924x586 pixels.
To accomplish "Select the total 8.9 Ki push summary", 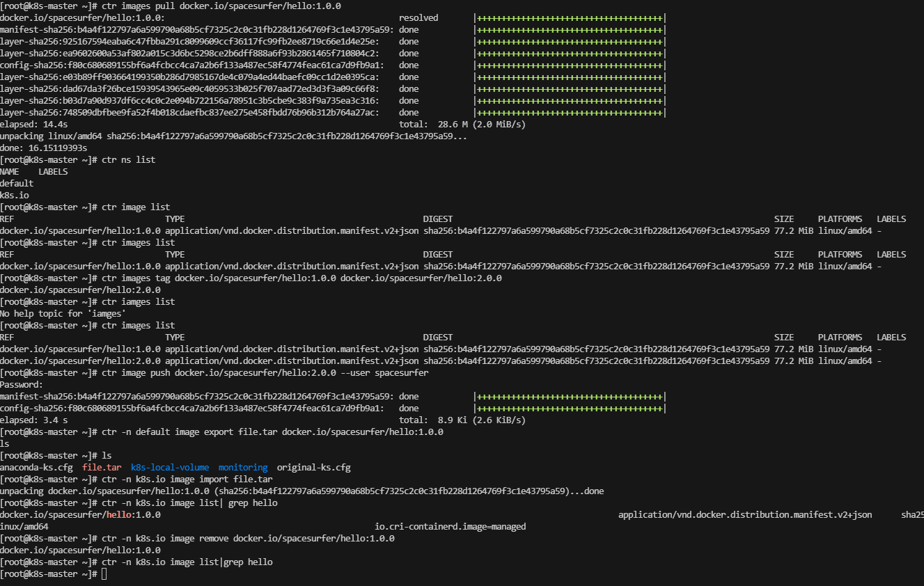I will [462, 420].
